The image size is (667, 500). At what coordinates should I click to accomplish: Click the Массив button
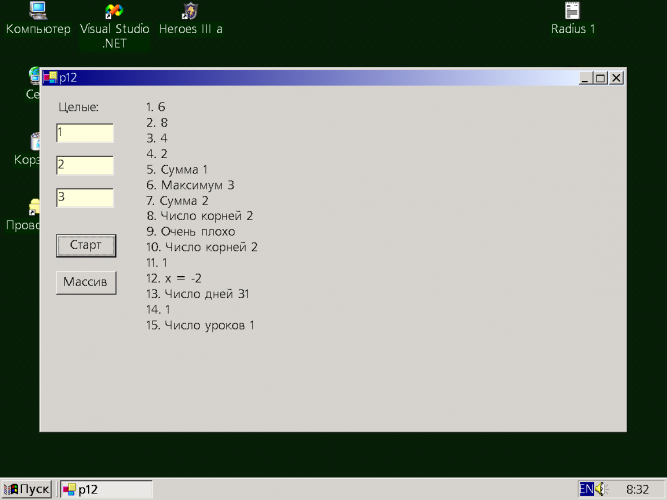click(x=86, y=283)
